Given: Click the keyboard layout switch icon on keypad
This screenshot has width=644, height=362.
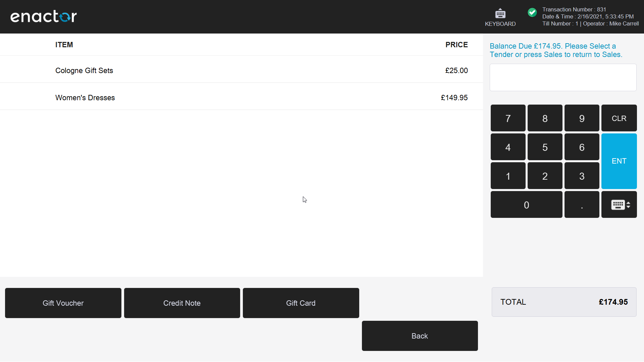Looking at the screenshot, I should tap(619, 204).
